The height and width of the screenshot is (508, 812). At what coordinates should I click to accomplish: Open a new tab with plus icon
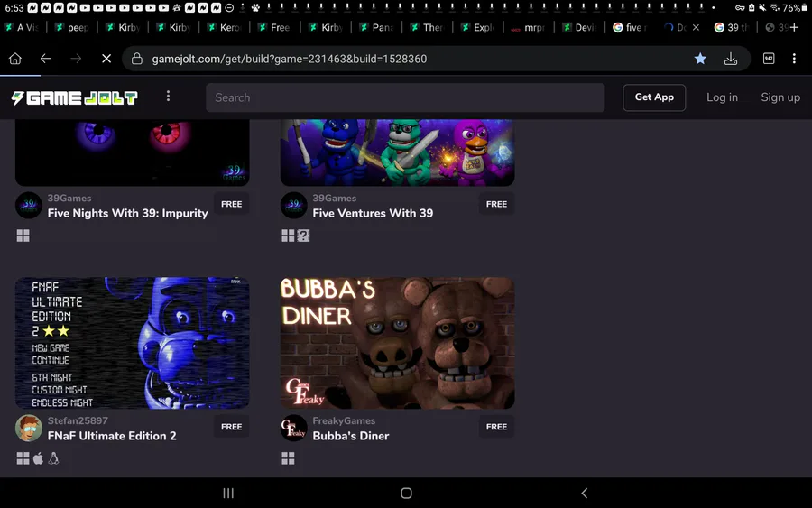(794, 27)
